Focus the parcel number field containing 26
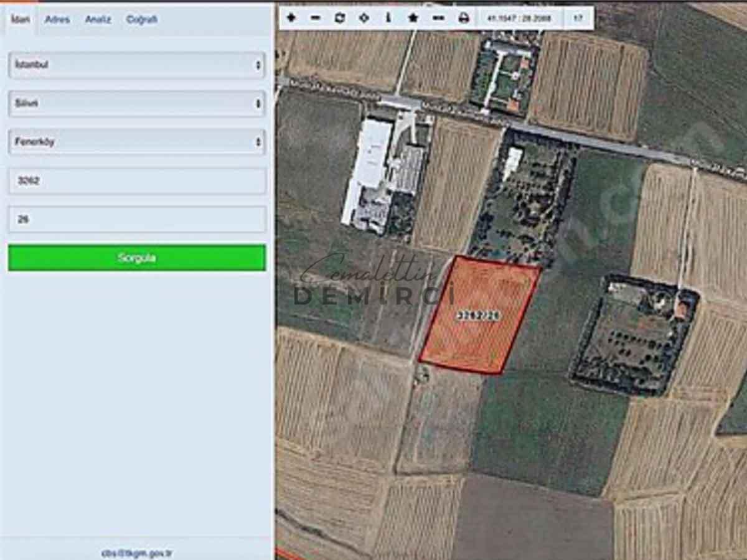Screen dimensions: 747x560 point(137,220)
